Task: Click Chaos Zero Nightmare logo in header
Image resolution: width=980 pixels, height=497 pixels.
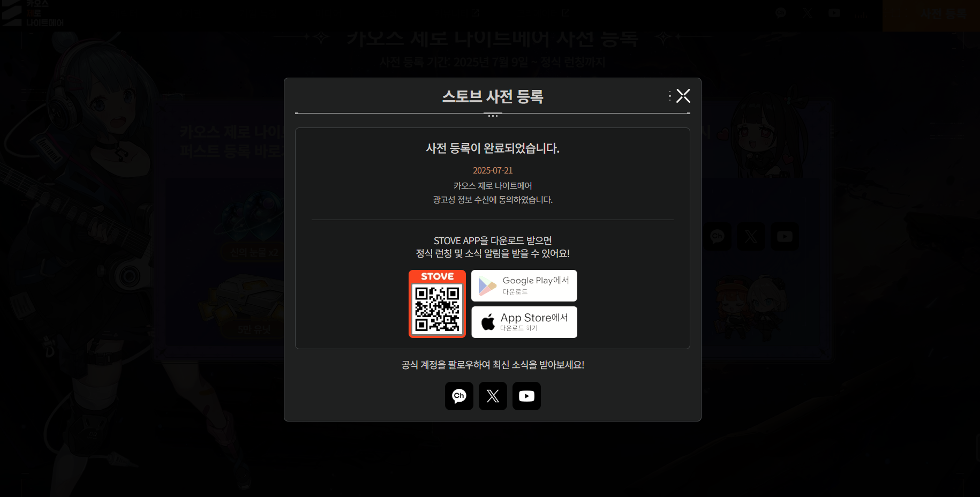Action: click(32, 13)
